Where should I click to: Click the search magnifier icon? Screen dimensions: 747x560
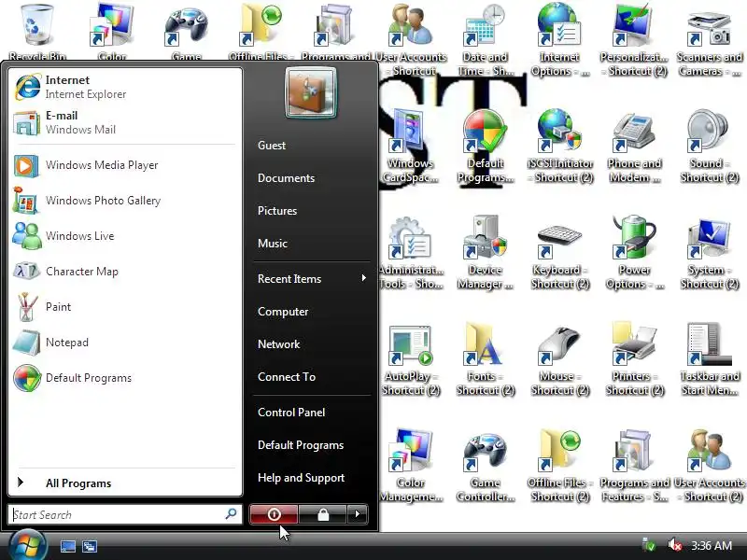(231, 514)
